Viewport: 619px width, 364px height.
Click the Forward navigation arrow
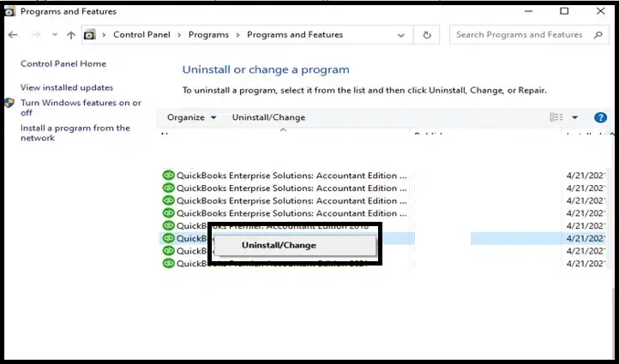click(x=36, y=35)
